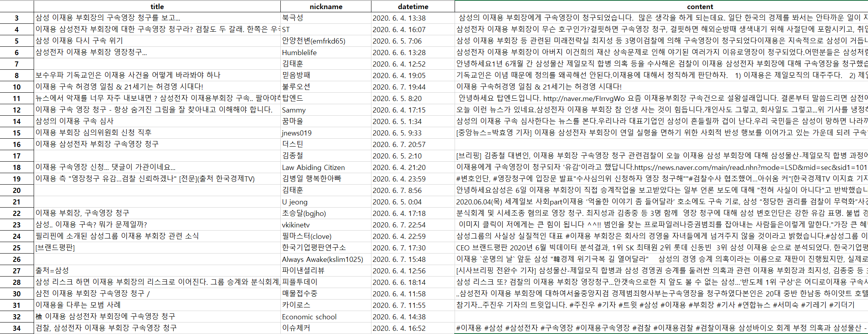Click datetime cell 2020. 6. 6. 13:28

click(x=413, y=52)
